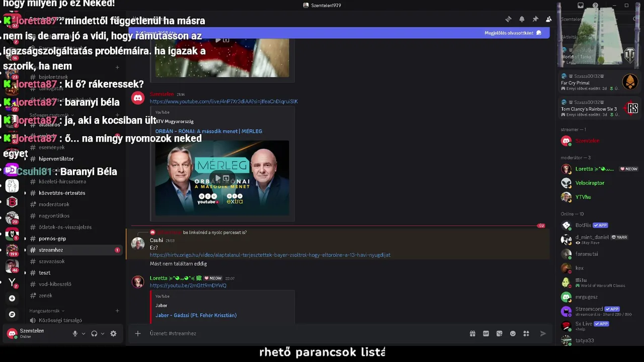Show pinned messages pin icon
This screenshot has height=362, width=644.
pyautogui.click(x=535, y=19)
